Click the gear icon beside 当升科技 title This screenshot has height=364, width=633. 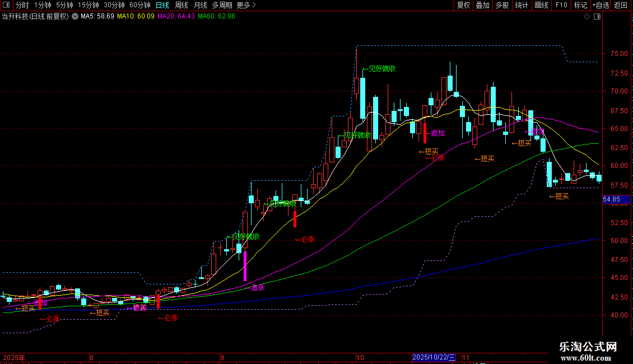pos(75,16)
